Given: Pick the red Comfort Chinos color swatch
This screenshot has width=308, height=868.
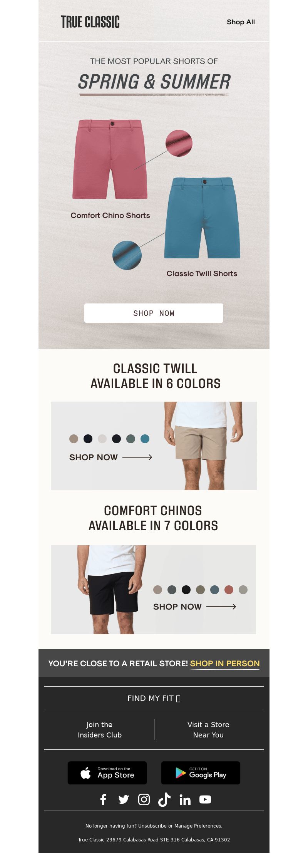Looking at the screenshot, I should 229,590.
